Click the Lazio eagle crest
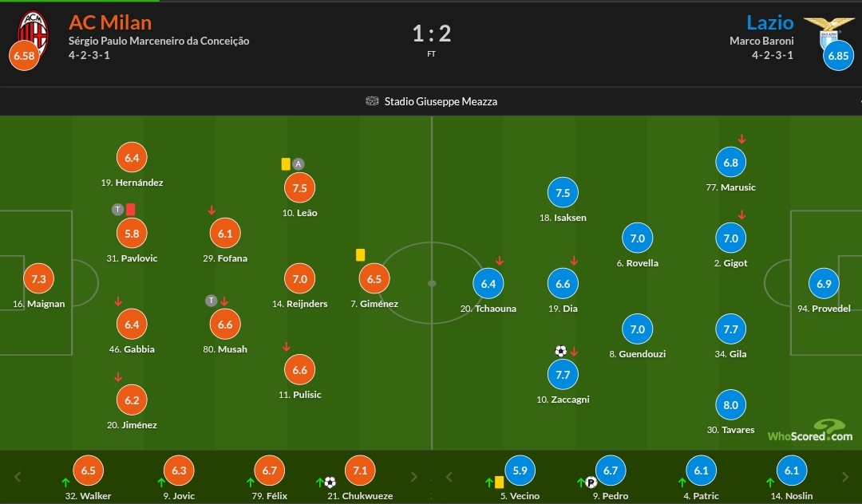Screen dimensions: 862x504 click(x=828, y=30)
